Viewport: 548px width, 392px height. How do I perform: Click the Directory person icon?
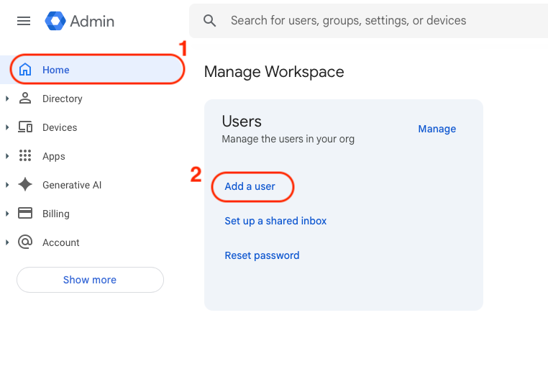tap(25, 99)
